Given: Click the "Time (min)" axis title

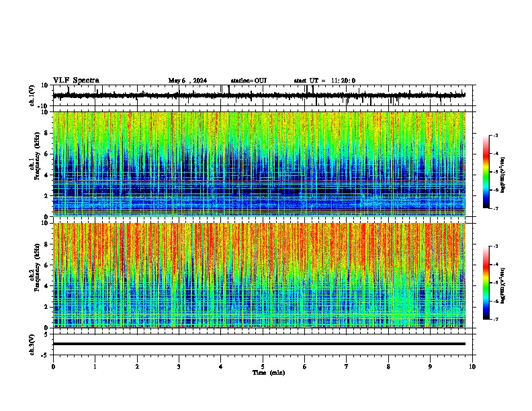Looking at the screenshot, I should (269, 373).
